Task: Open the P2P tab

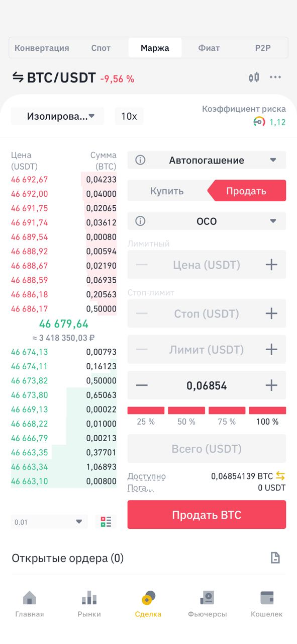Action: click(x=262, y=48)
